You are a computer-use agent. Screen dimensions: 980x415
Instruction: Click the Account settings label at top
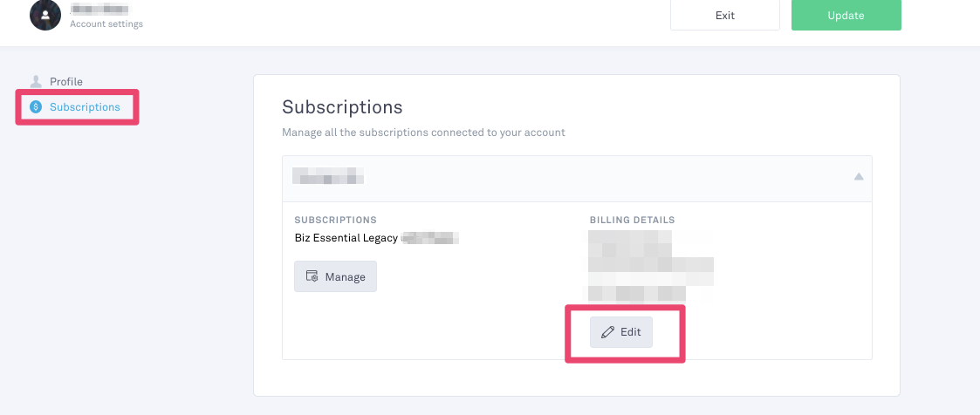pos(106,24)
